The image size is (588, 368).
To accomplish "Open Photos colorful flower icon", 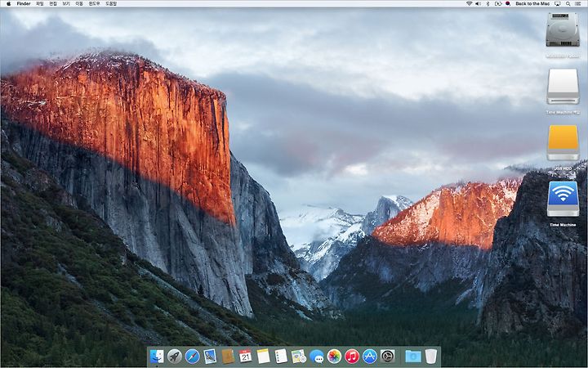I will coord(334,357).
